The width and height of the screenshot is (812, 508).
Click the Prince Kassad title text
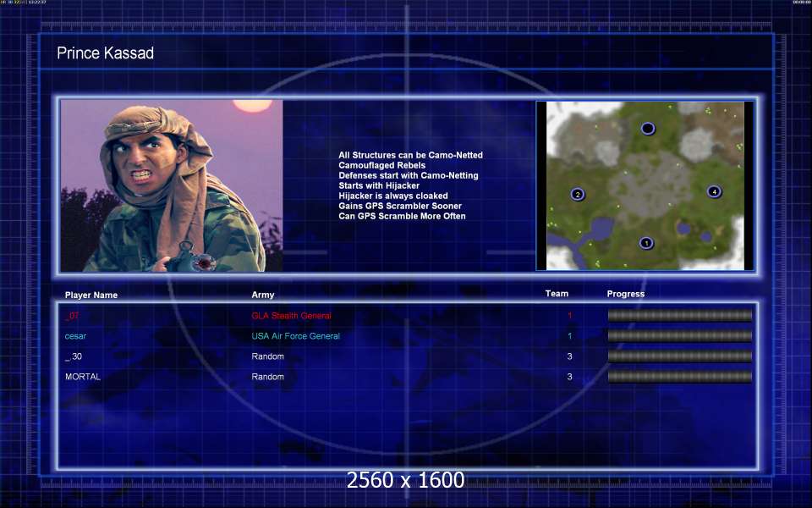click(105, 52)
